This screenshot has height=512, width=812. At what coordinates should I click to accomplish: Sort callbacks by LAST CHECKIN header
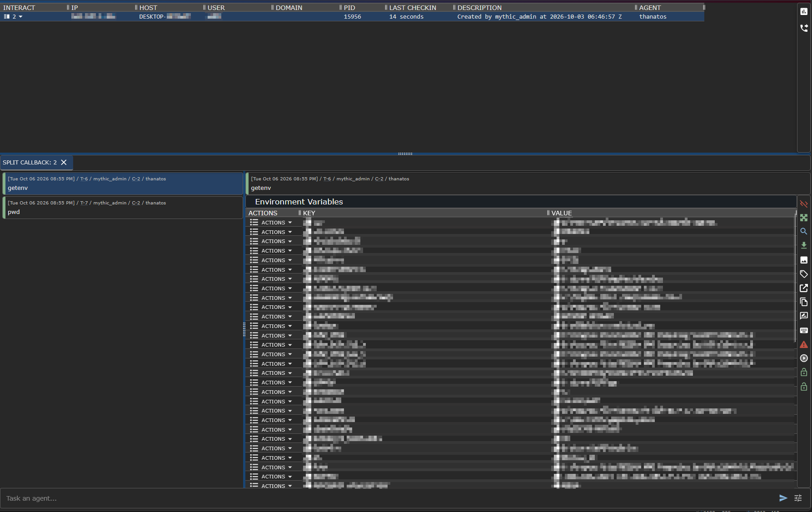[x=413, y=8]
